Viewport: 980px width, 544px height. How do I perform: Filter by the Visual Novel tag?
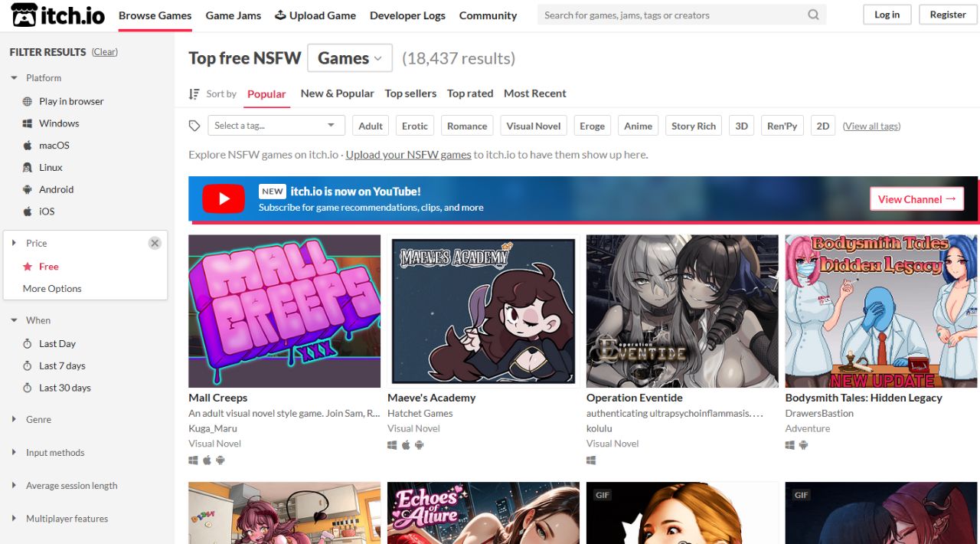[x=534, y=126]
